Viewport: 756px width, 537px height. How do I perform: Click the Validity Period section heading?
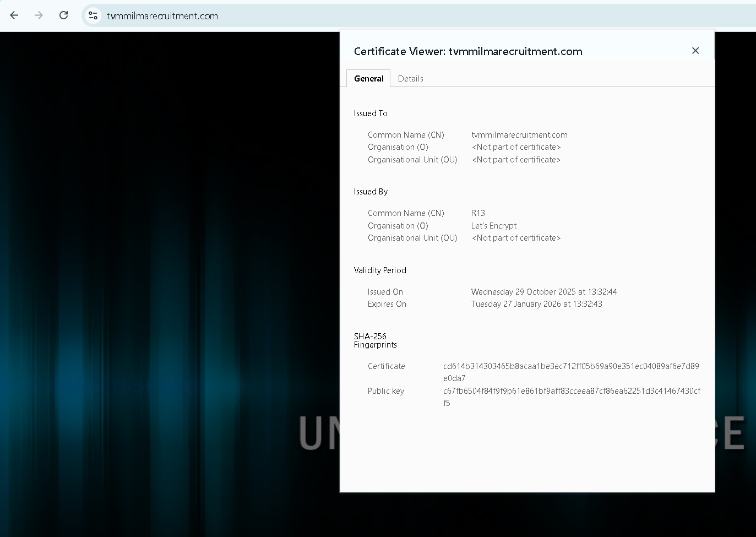pyautogui.click(x=380, y=270)
